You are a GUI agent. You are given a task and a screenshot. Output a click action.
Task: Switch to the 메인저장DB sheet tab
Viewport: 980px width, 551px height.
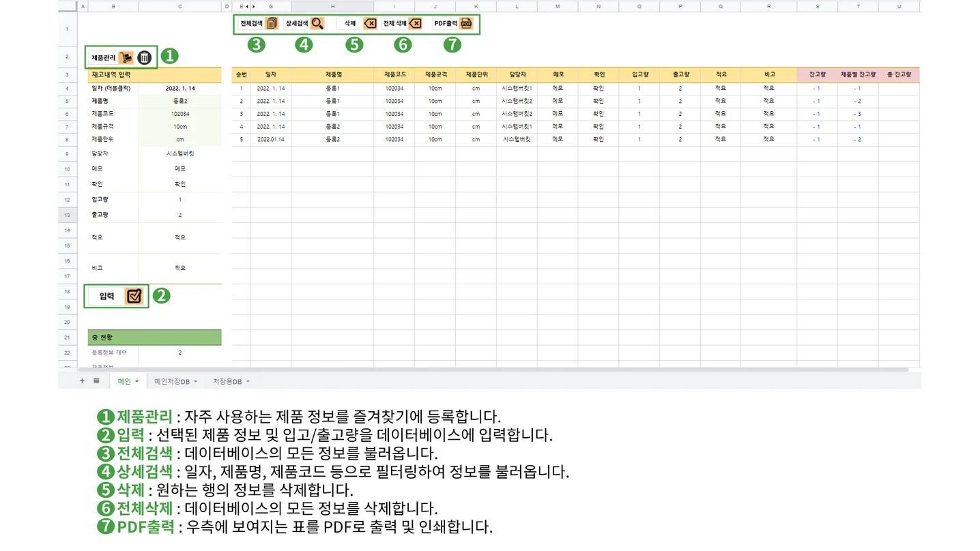pos(176,381)
